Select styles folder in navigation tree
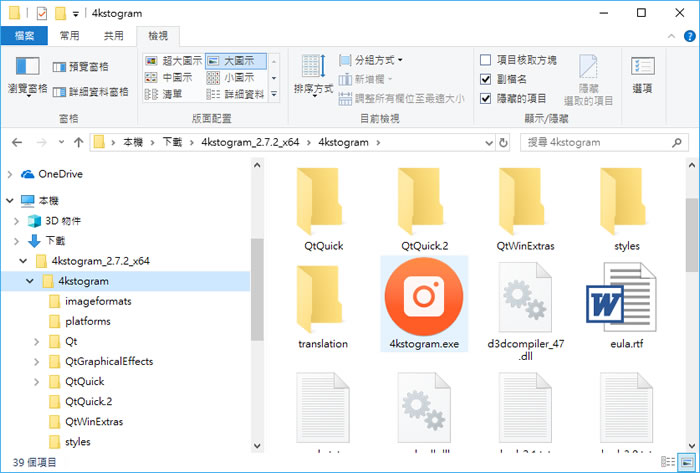The height and width of the screenshot is (473, 700). pos(78,442)
